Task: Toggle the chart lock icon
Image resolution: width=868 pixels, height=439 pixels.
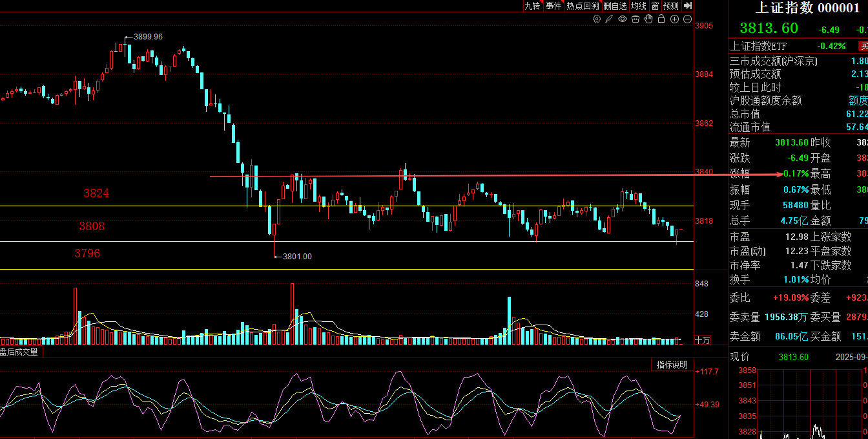Action: 661,19
